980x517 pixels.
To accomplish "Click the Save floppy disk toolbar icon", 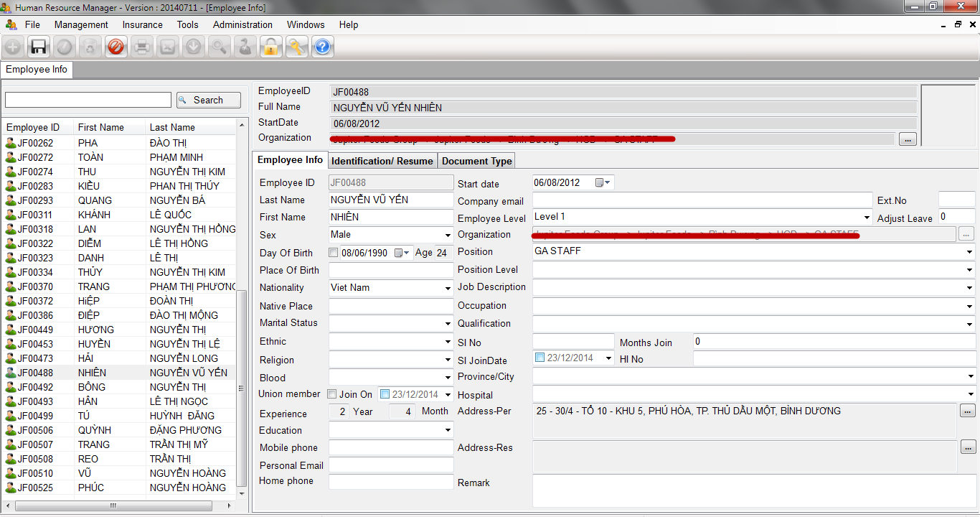I will pyautogui.click(x=39, y=47).
